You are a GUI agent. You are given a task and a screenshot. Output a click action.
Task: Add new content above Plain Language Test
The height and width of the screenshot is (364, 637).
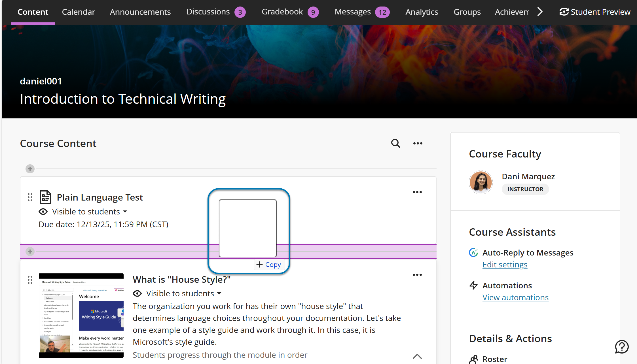30,169
